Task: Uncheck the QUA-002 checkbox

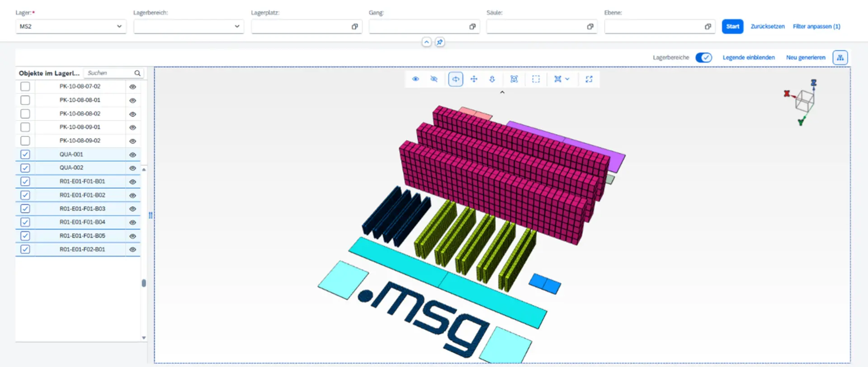Action: tap(25, 168)
